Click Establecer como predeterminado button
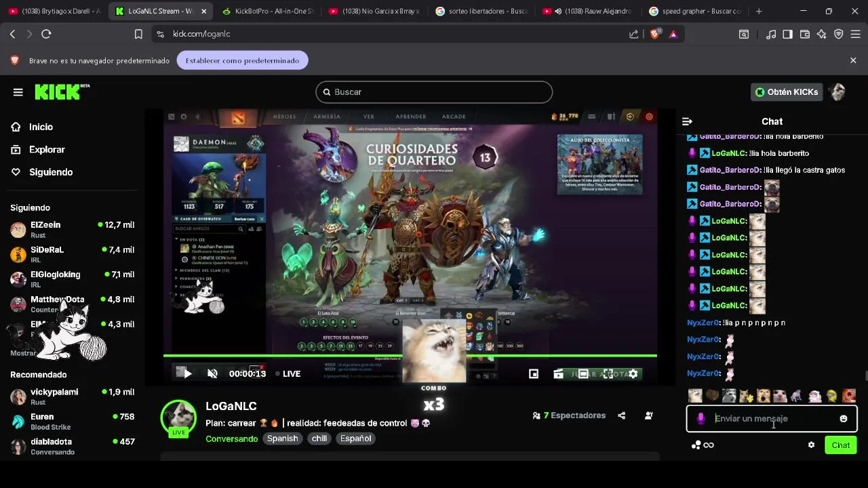Image resolution: width=868 pixels, height=488 pixels. coord(242,60)
